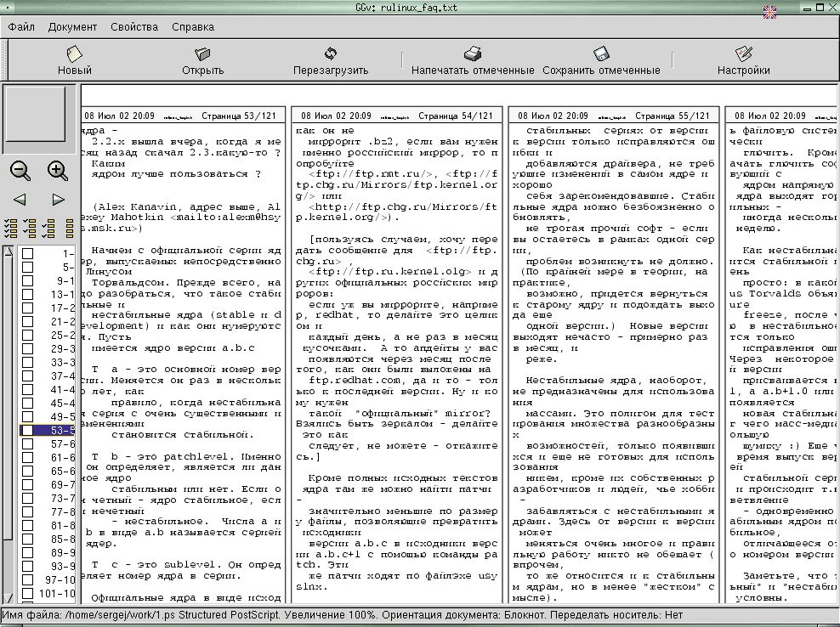The image size is (840, 627).
Task: Mark the checkbox for pages 5-
Action: (x=27, y=267)
